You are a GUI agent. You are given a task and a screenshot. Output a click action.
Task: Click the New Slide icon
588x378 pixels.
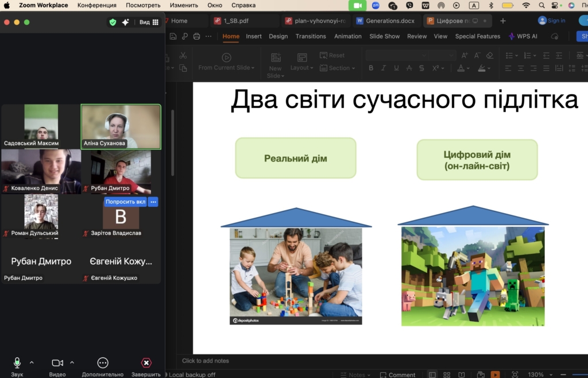pos(276,57)
